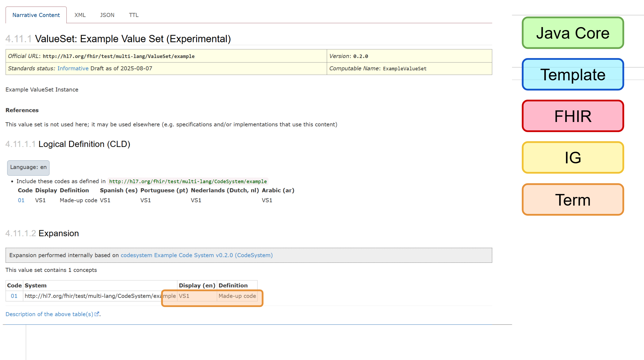Click the Official URL value text

[x=119, y=56]
